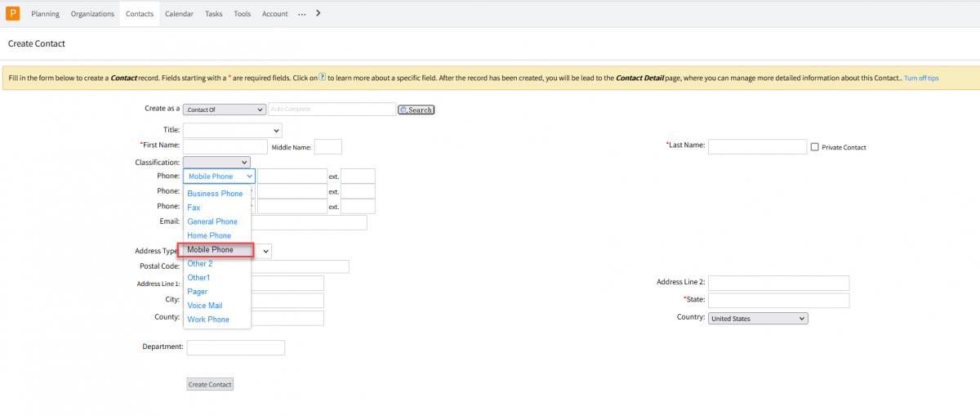This screenshot has width=980, height=416.
Task: Go to the Calendar tab
Action: (179, 14)
